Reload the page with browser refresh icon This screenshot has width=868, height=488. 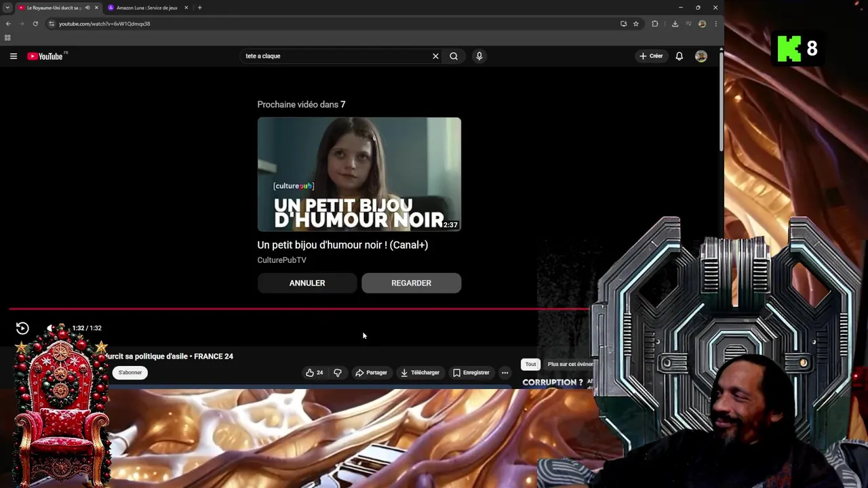(35, 24)
